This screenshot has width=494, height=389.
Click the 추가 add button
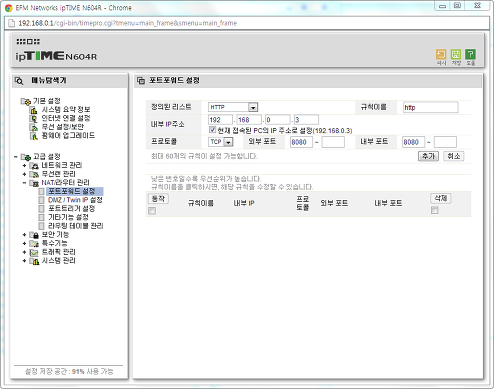[428, 156]
